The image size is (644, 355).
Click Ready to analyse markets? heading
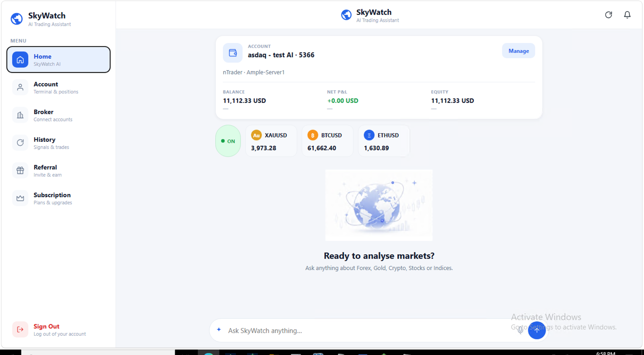pos(379,256)
